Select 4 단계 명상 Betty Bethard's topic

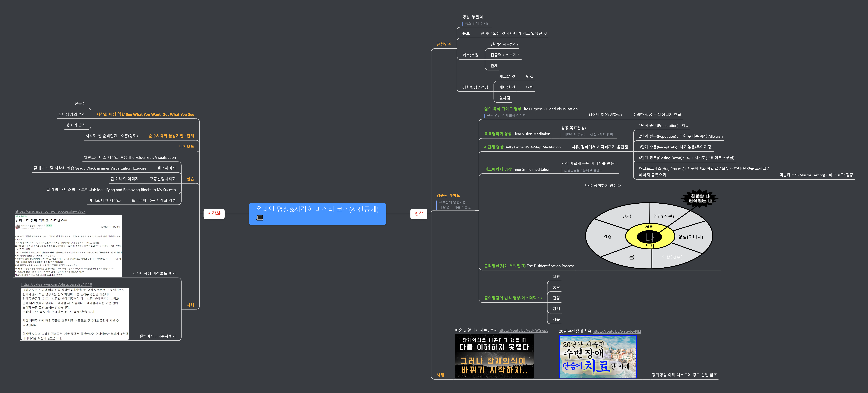[522, 147]
